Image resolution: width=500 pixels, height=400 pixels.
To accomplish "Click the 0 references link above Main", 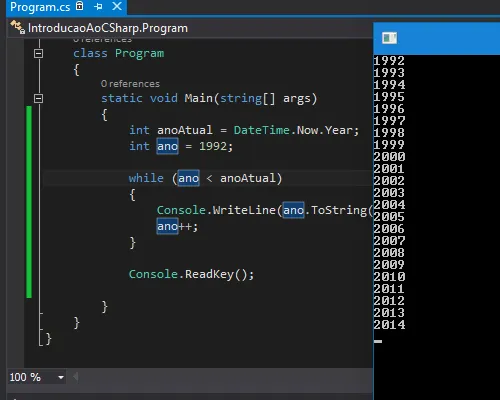I will point(130,84).
